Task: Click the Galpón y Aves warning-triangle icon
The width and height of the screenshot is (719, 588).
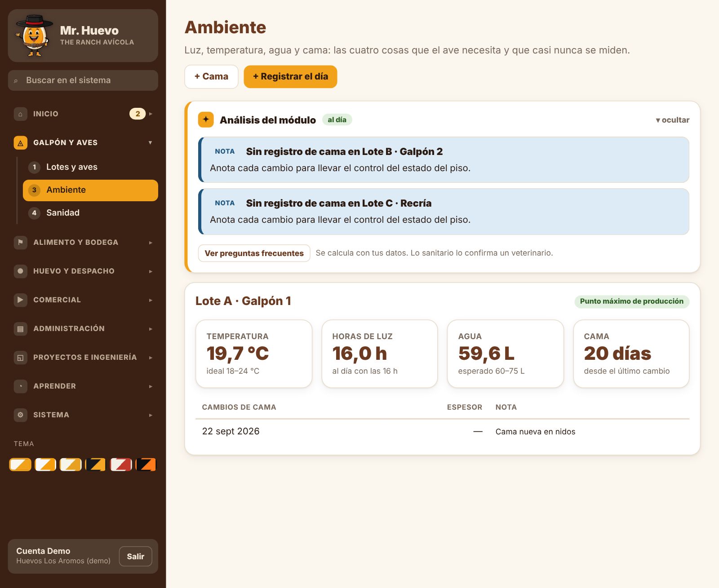Action: 20,143
